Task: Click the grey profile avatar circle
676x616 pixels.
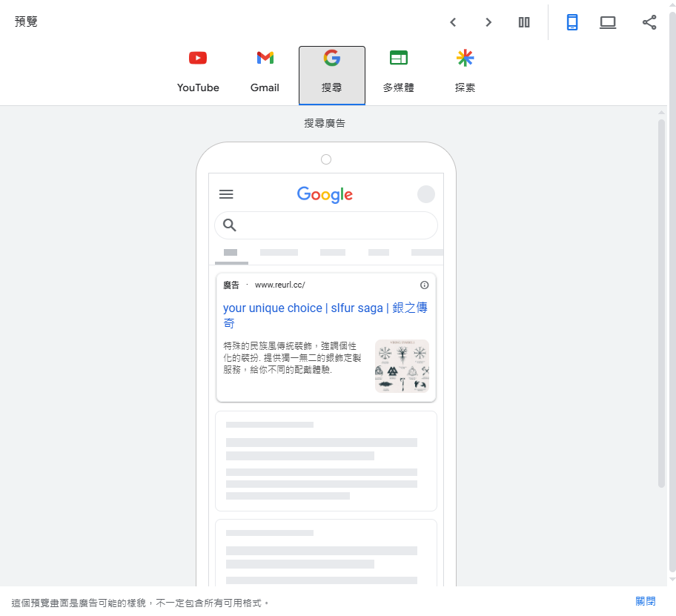Action: point(426,194)
